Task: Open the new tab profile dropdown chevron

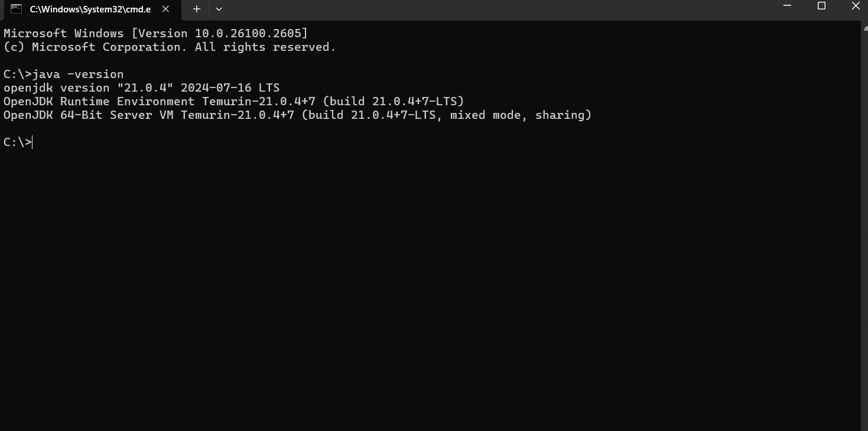Action: (219, 9)
